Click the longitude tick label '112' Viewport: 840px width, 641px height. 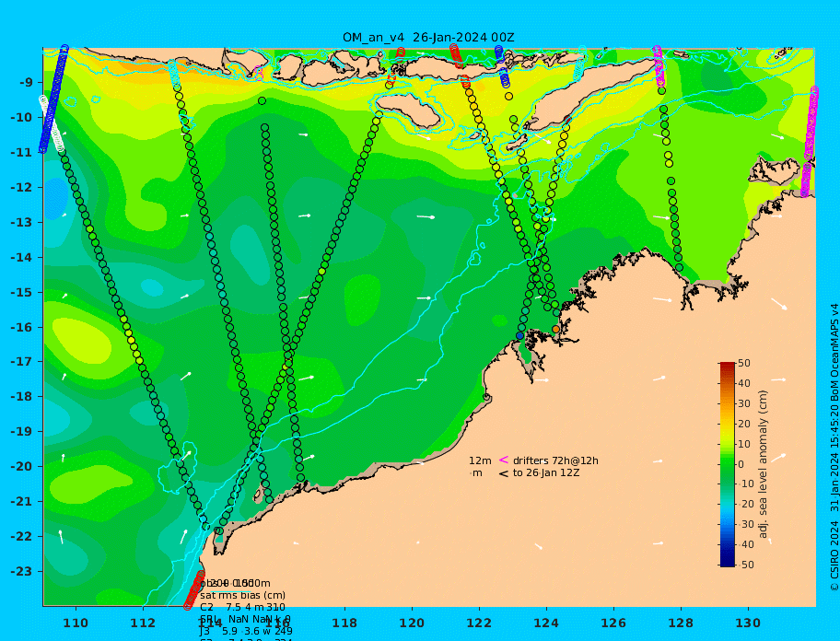pyautogui.click(x=143, y=623)
